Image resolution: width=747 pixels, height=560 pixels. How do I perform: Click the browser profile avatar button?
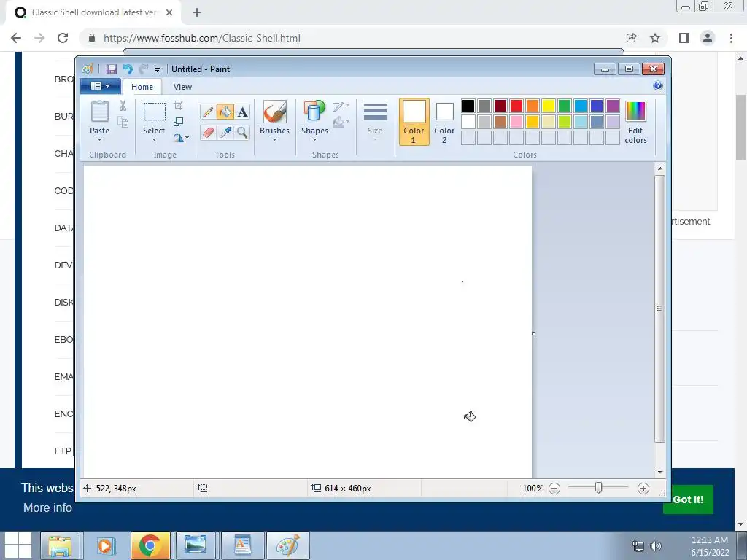click(x=708, y=38)
